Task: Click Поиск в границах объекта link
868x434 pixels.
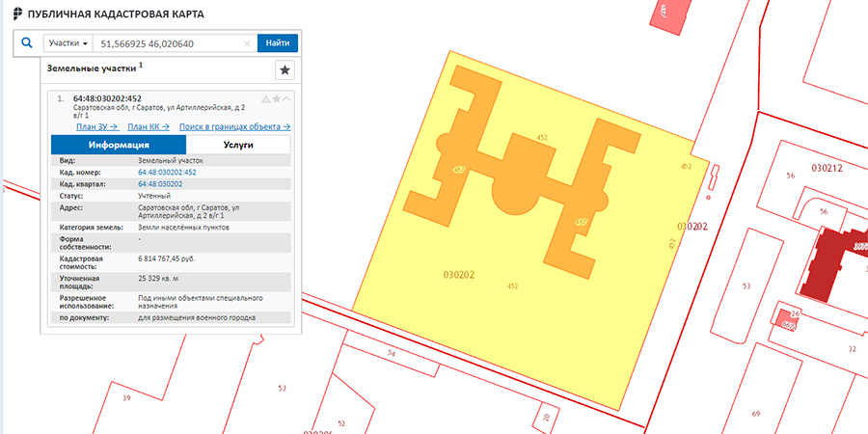Action: tap(235, 126)
